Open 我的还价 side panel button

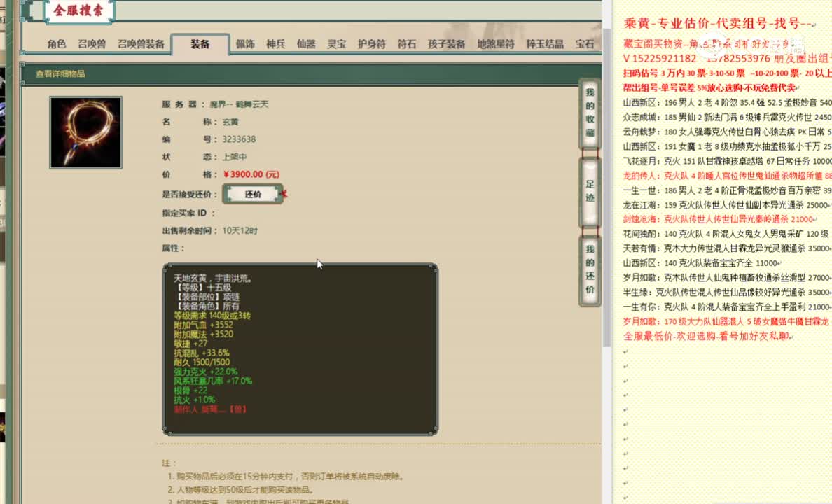(590, 269)
